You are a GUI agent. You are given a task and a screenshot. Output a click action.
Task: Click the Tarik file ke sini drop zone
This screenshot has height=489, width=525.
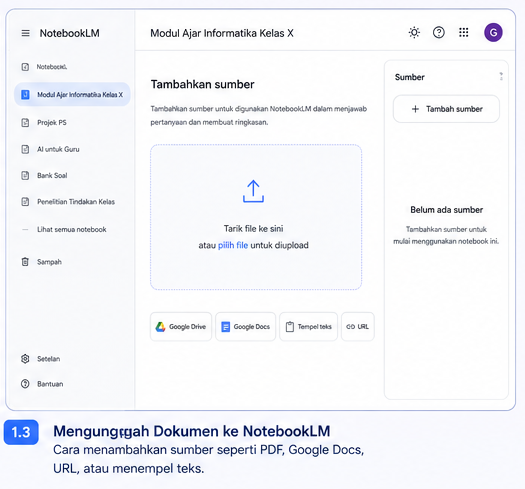click(x=256, y=217)
